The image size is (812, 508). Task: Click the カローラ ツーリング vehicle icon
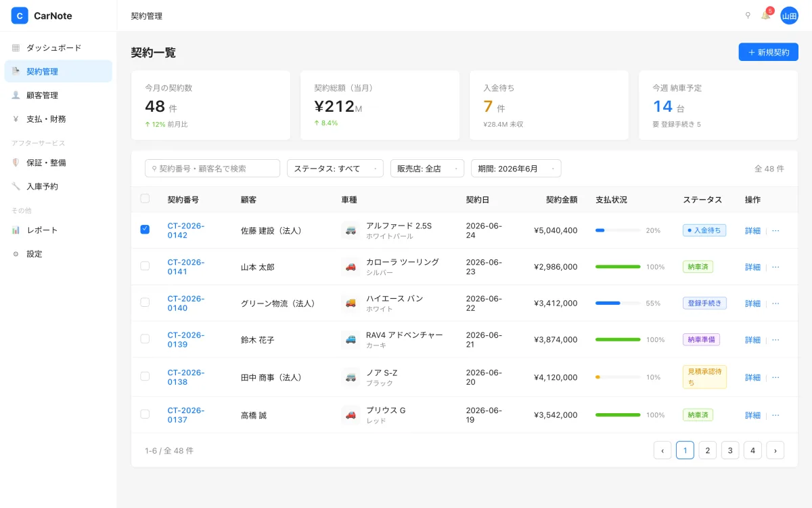tap(351, 267)
